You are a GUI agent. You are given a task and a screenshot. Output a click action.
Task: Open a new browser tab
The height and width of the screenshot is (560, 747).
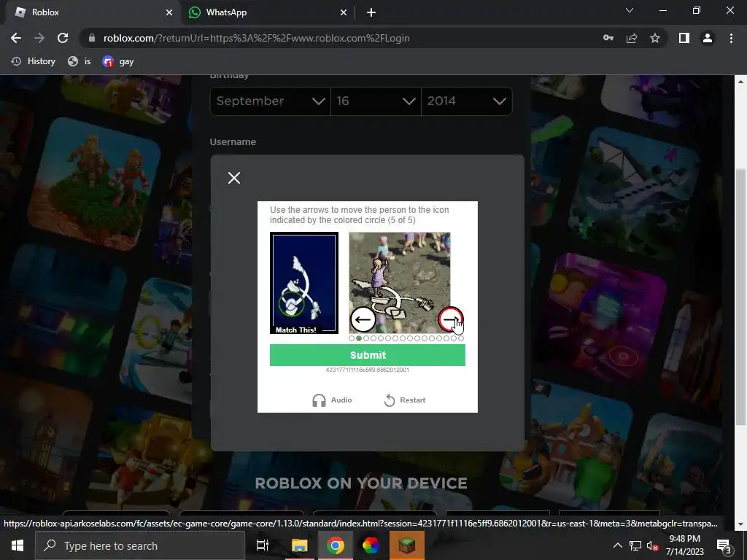371,13
